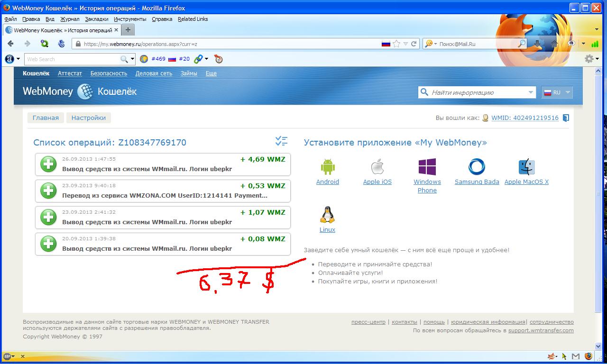This screenshot has height=364, width=607.
Task: Click the Главная button
Action: pyautogui.click(x=46, y=118)
